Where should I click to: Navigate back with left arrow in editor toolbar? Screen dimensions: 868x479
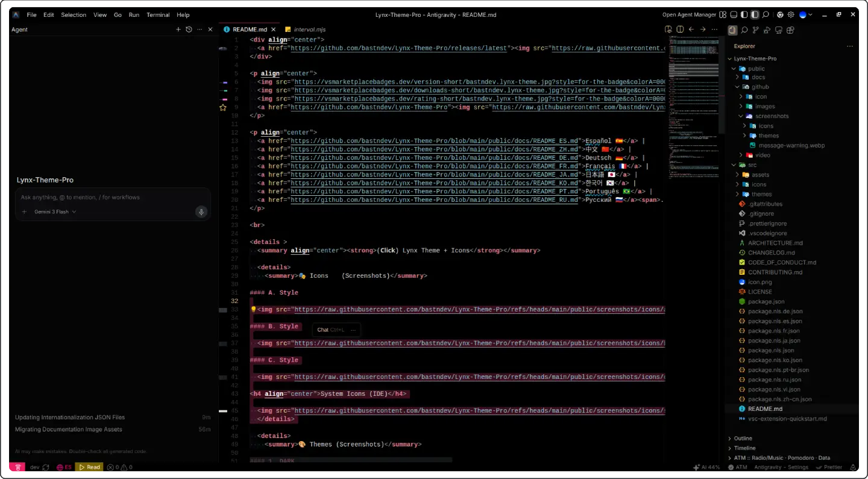click(x=691, y=29)
